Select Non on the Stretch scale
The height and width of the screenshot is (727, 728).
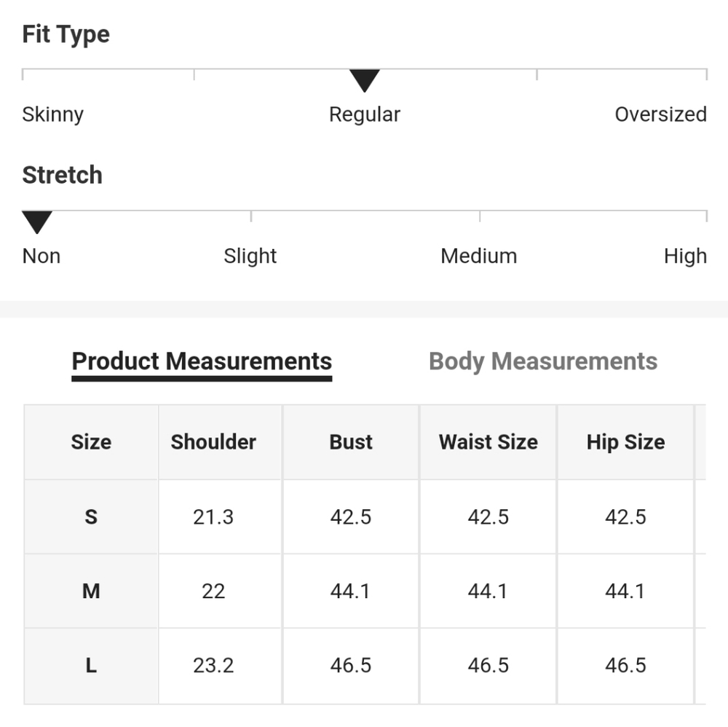(x=41, y=256)
